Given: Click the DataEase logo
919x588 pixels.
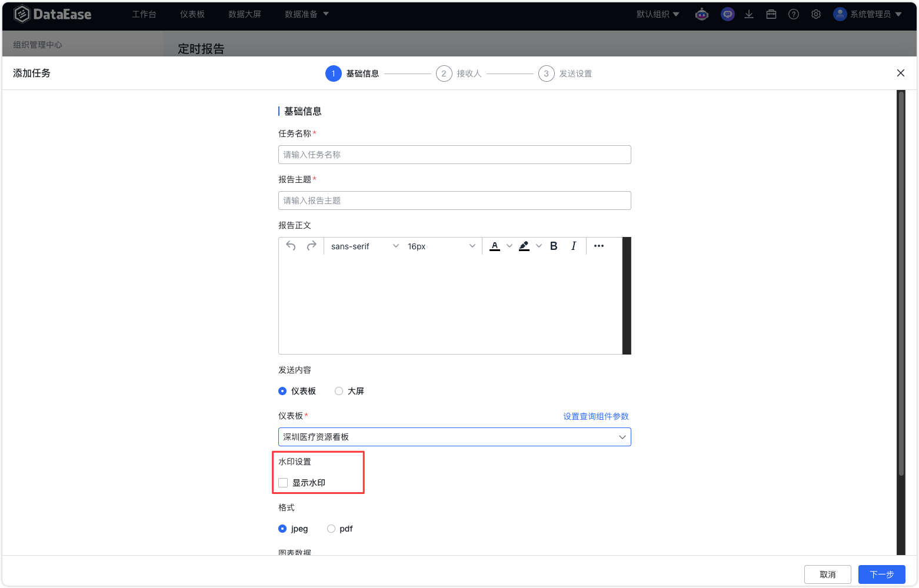Looking at the screenshot, I should [x=52, y=14].
